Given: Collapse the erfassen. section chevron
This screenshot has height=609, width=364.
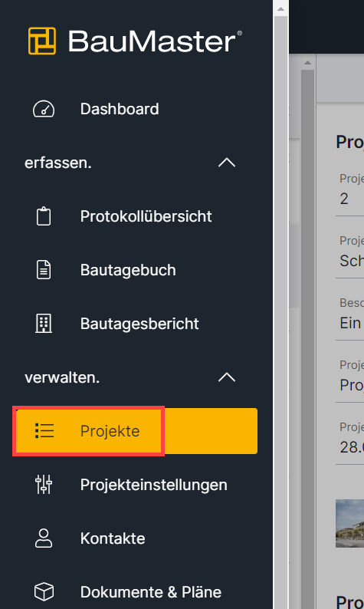Looking at the screenshot, I should (227, 163).
